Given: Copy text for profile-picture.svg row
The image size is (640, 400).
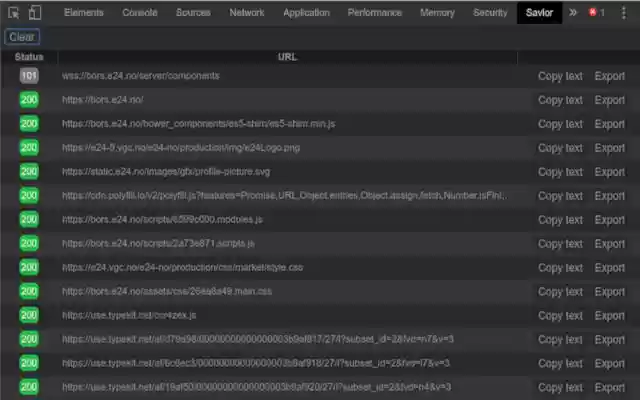Looking at the screenshot, I should 560,172.
